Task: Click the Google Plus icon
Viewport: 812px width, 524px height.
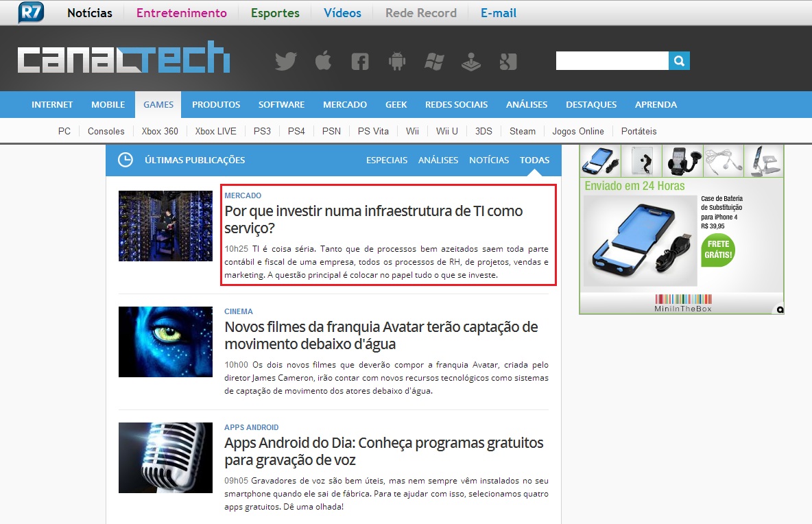Action: (508, 62)
